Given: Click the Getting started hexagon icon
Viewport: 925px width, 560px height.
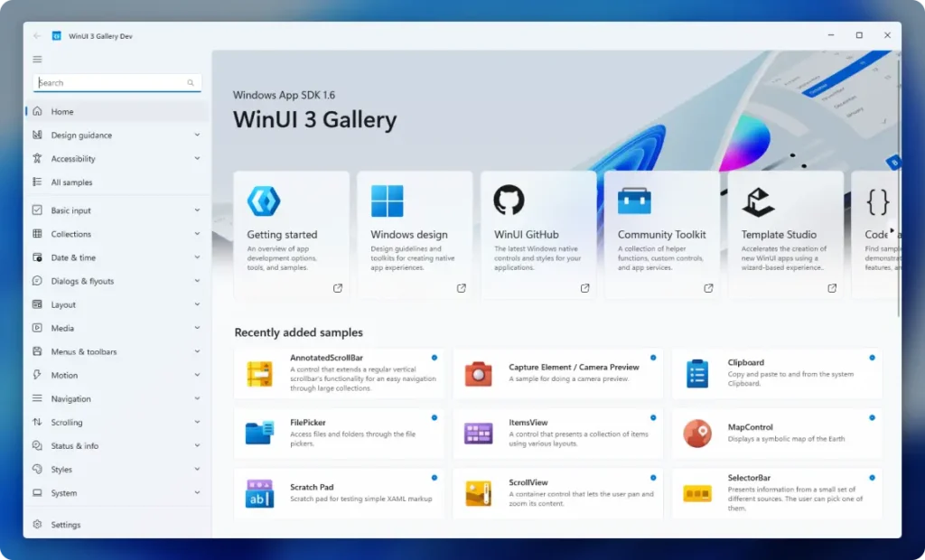Looking at the screenshot, I should [264, 201].
